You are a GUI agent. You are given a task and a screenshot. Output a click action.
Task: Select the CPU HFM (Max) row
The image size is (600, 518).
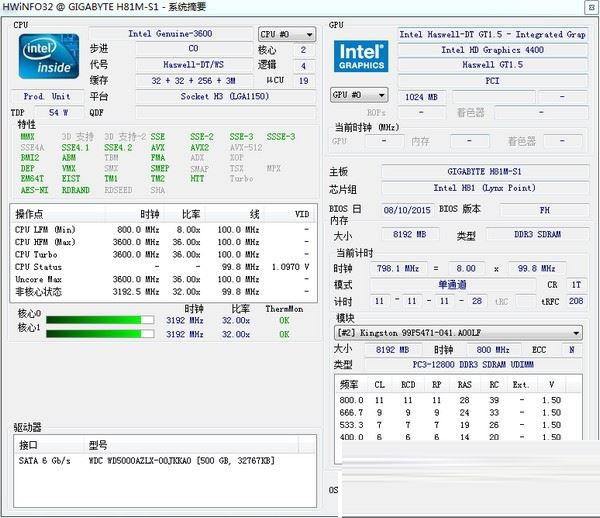[163, 242]
